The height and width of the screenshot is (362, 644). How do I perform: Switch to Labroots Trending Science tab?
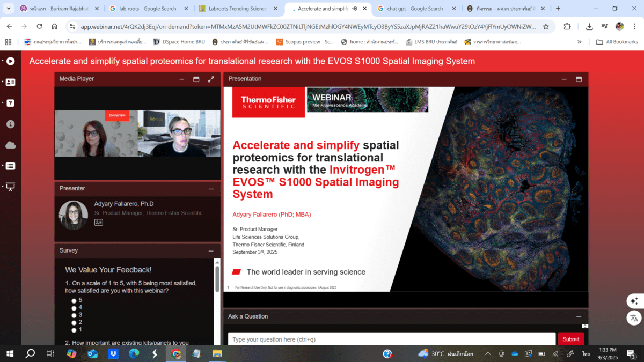pos(237,9)
